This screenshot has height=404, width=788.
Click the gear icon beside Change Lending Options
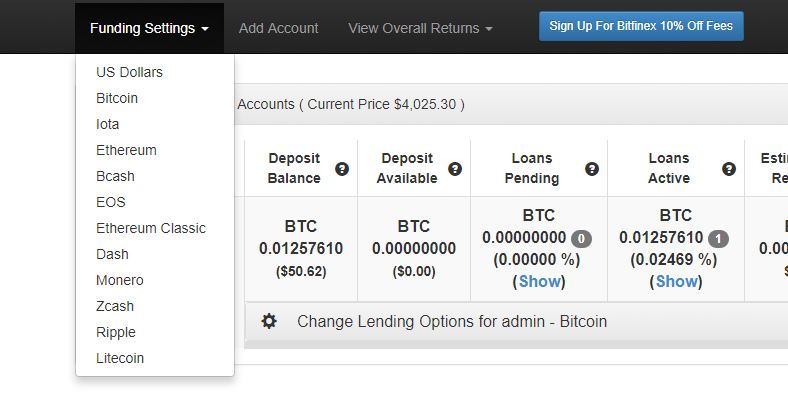coord(269,321)
